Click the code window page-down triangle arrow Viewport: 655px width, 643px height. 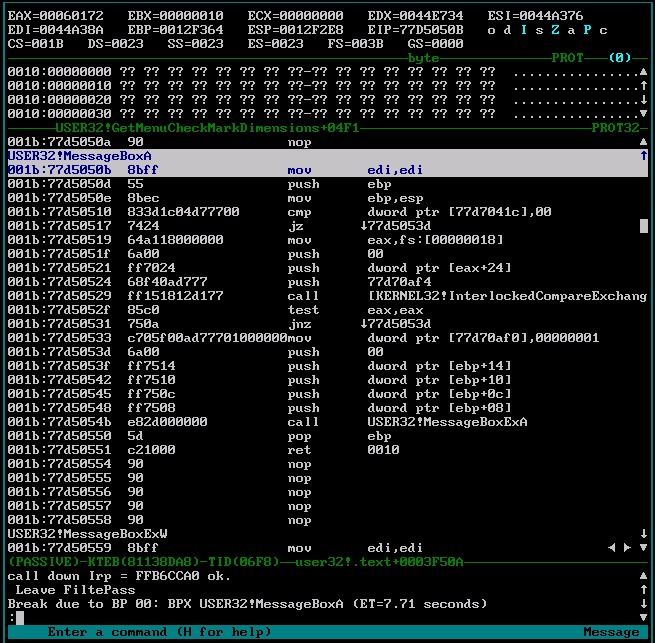coord(643,548)
